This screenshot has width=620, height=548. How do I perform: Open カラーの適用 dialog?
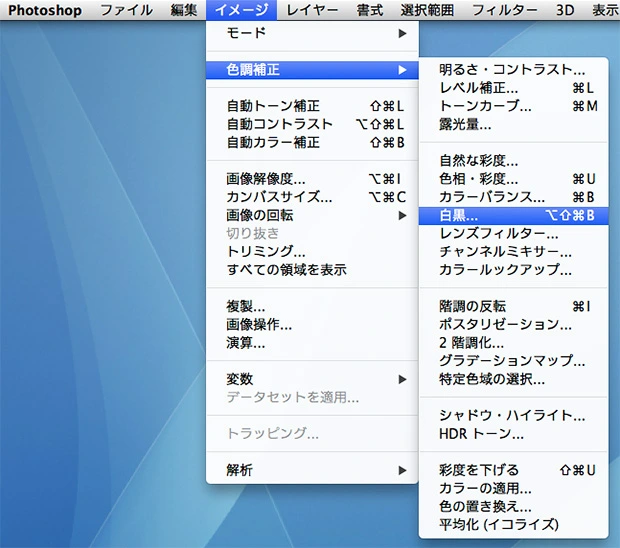513,488
